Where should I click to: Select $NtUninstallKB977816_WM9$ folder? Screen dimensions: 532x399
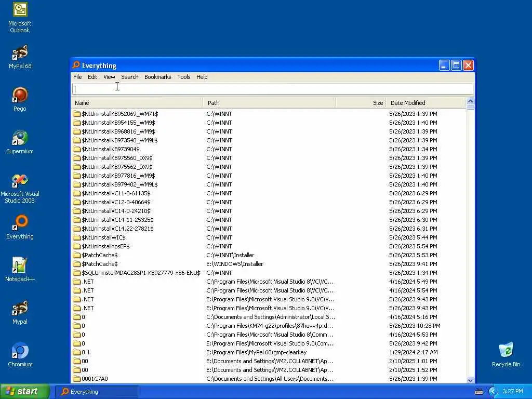click(269, 176)
